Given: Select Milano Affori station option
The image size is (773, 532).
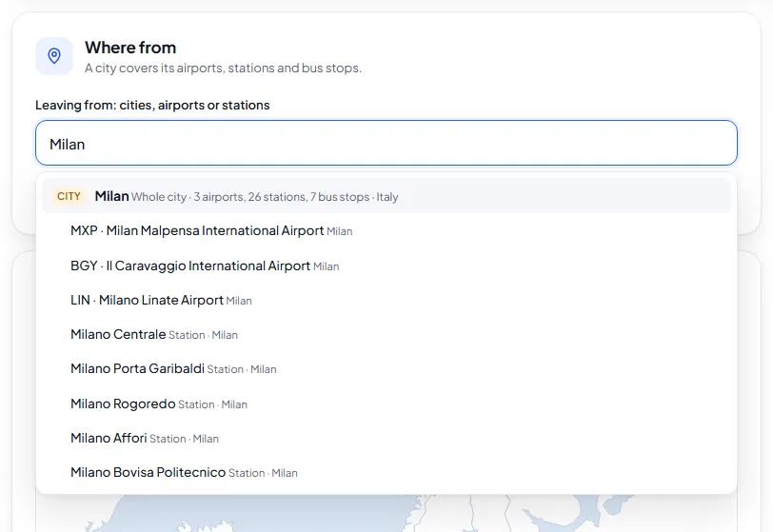Looking at the screenshot, I should pyautogui.click(x=386, y=438).
